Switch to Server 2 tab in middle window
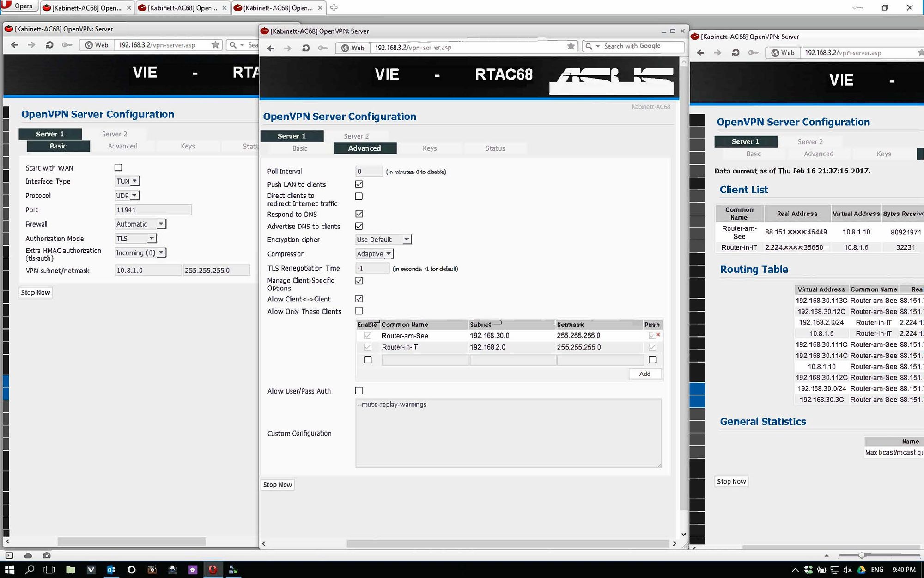 point(356,136)
